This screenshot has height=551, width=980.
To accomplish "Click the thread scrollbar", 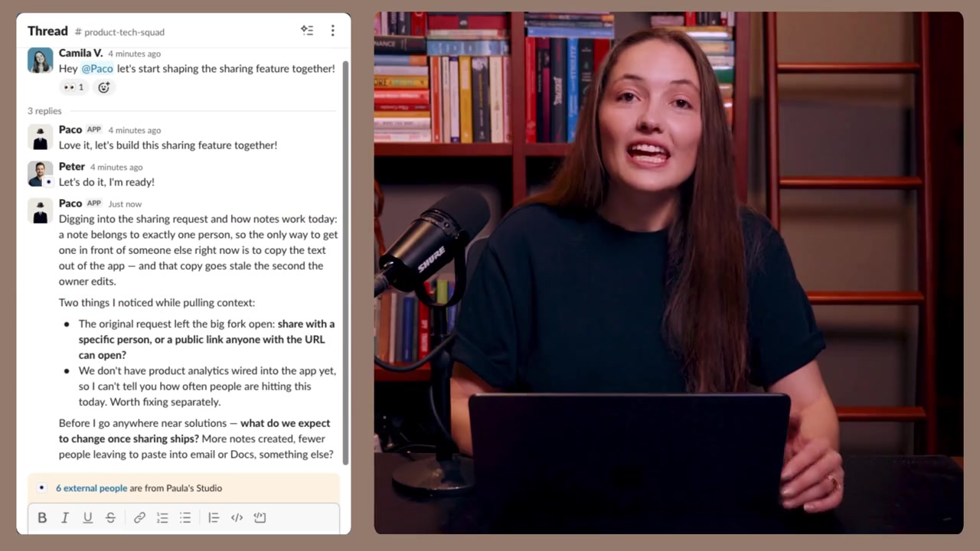I will point(345,260).
